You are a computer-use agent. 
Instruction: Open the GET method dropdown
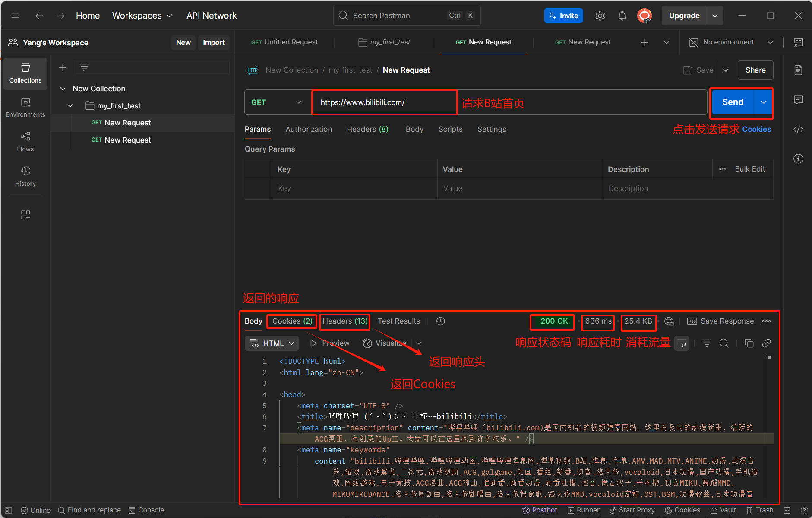click(x=277, y=102)
